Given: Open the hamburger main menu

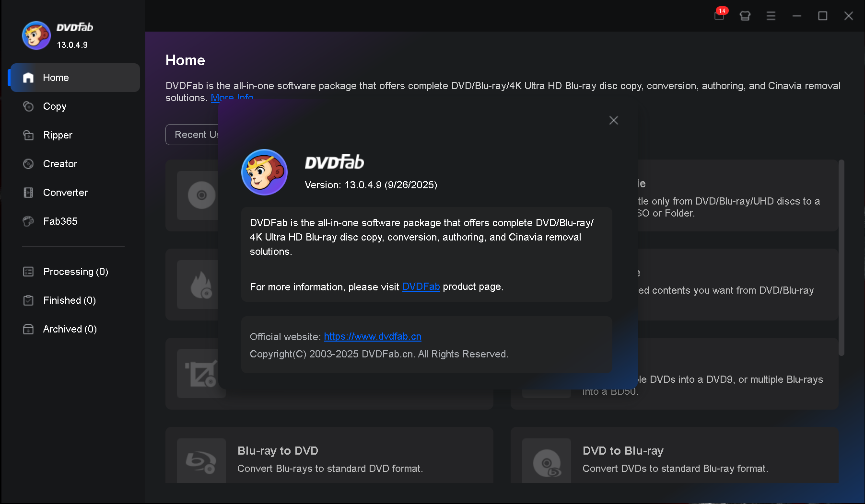Looking at the screenshot, I should tap(771, 16).
